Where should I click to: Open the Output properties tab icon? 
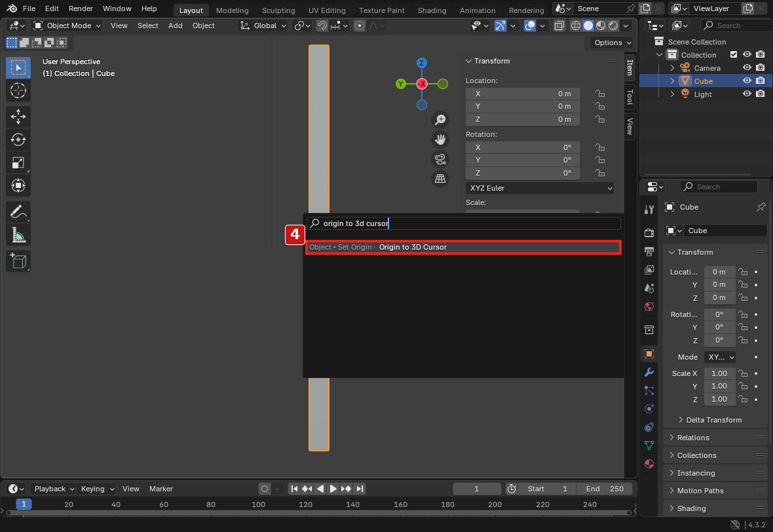pyautogui.click(x=649, y=252)
